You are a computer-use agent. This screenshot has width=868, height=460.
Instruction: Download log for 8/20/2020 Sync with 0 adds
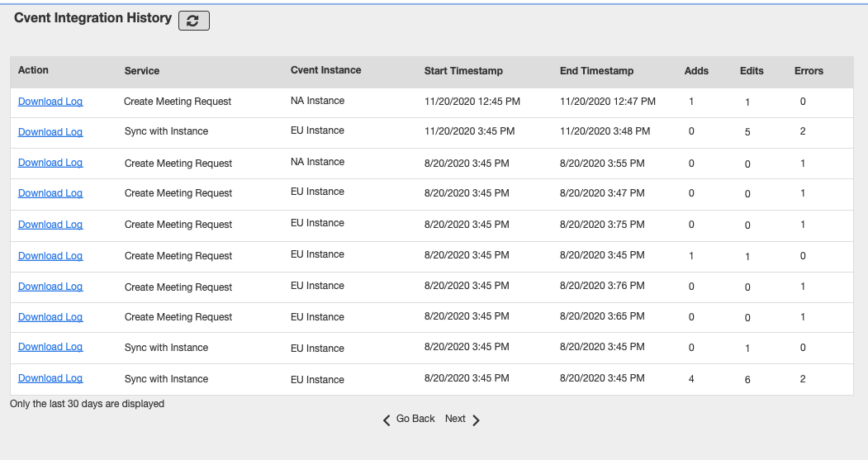pyautogui.click(x=50, y=347)
